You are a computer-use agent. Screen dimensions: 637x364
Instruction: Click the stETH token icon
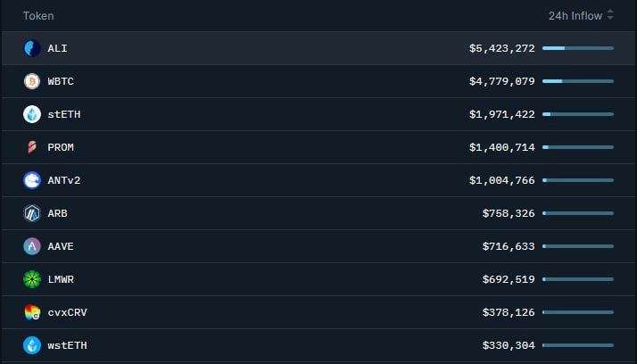click(x=32, y=114)
